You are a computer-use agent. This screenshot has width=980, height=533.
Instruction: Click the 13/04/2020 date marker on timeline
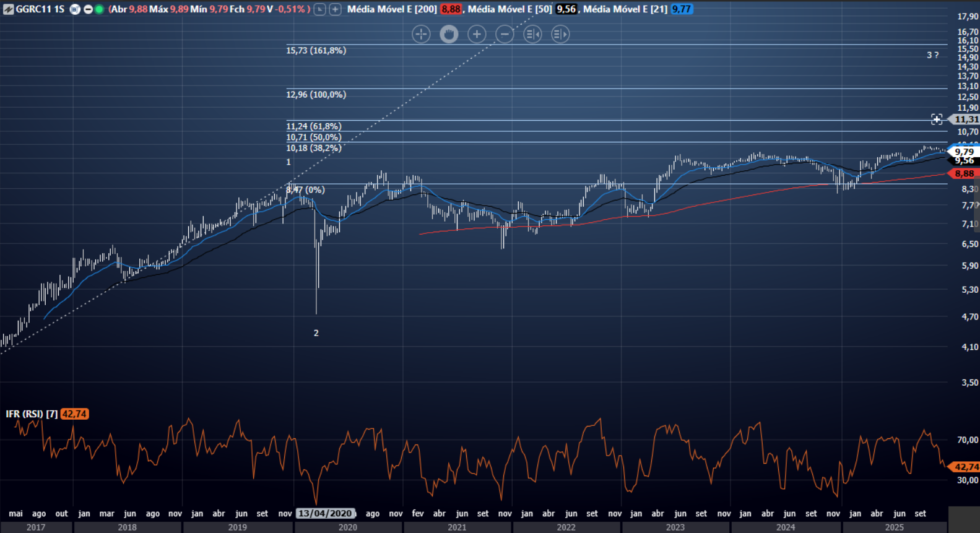pyautogui.click(x=325, y=514)
